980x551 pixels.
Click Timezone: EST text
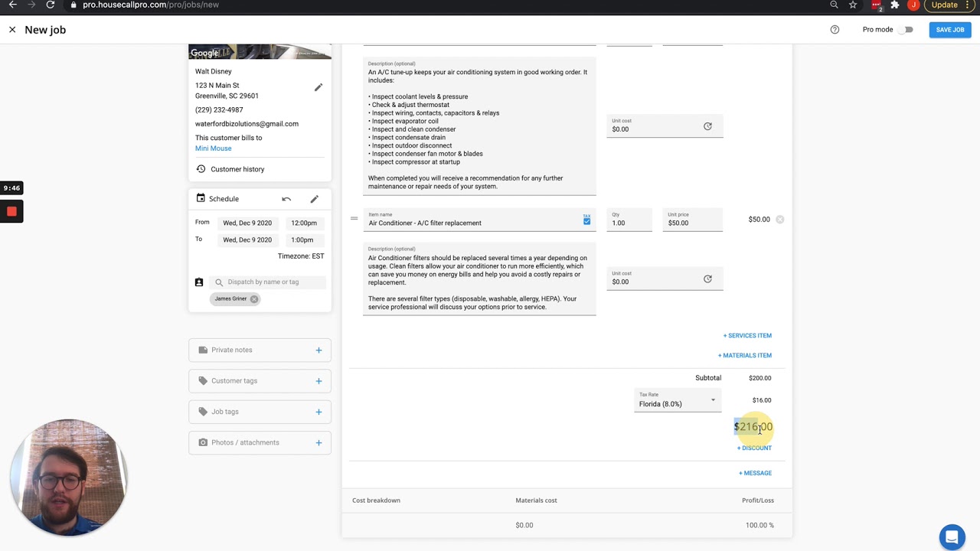301,256
